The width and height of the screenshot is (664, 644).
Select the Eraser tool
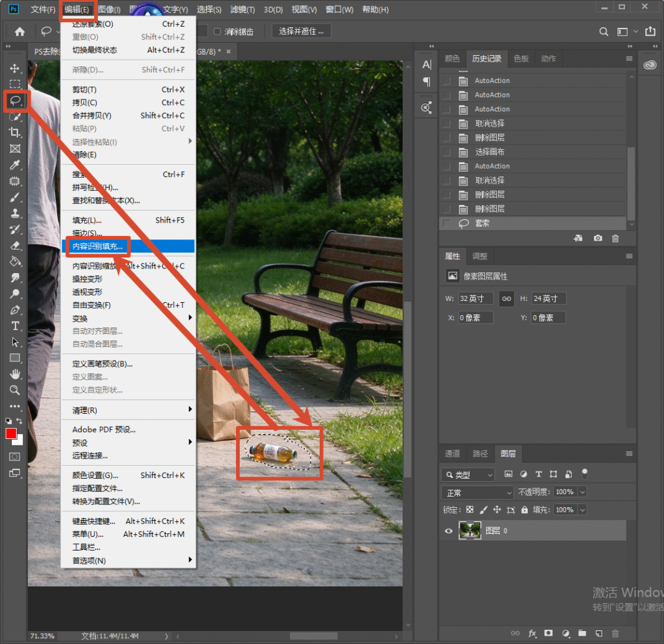click(x=15, y=246)
